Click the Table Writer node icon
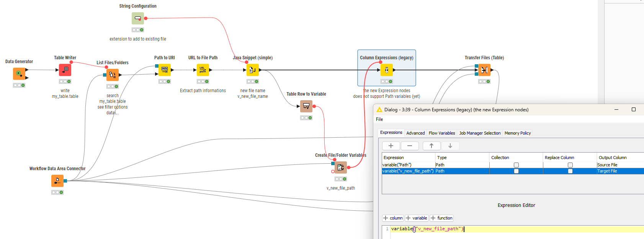 pos(65,70)
